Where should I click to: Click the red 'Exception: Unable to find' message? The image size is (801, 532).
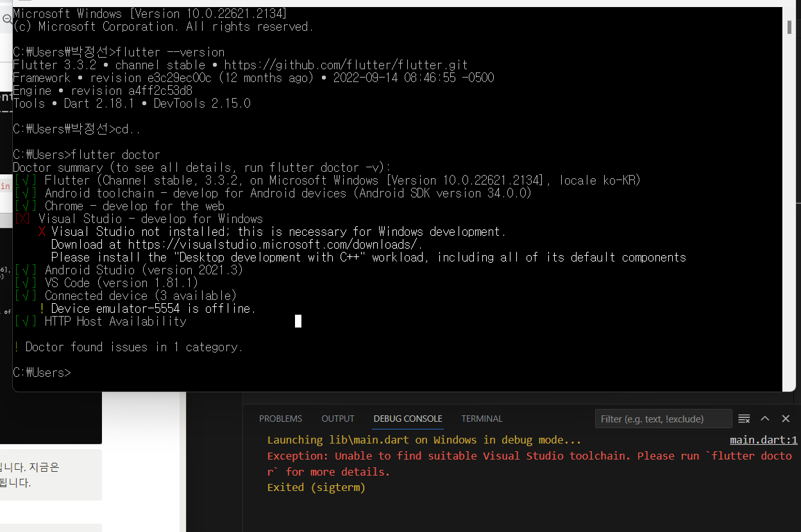(x=530, y=464)
